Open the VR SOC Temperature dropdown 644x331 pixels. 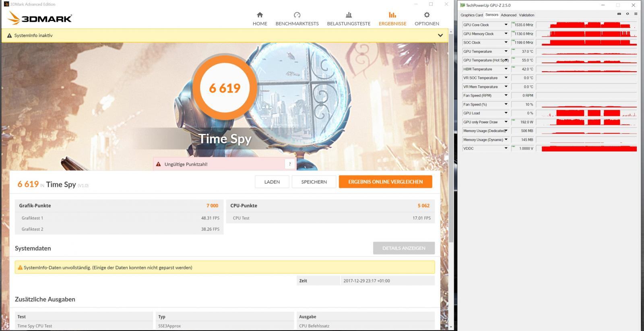pyautogui.click(x=506, y=78)
